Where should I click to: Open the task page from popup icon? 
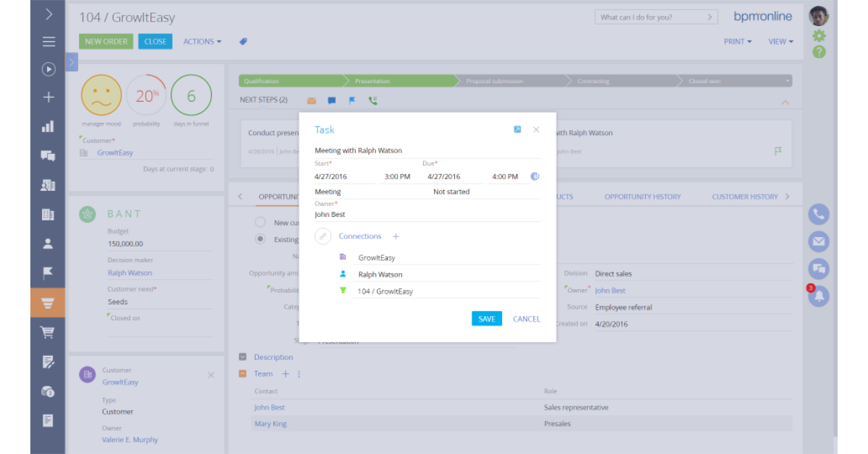[517, 129]
